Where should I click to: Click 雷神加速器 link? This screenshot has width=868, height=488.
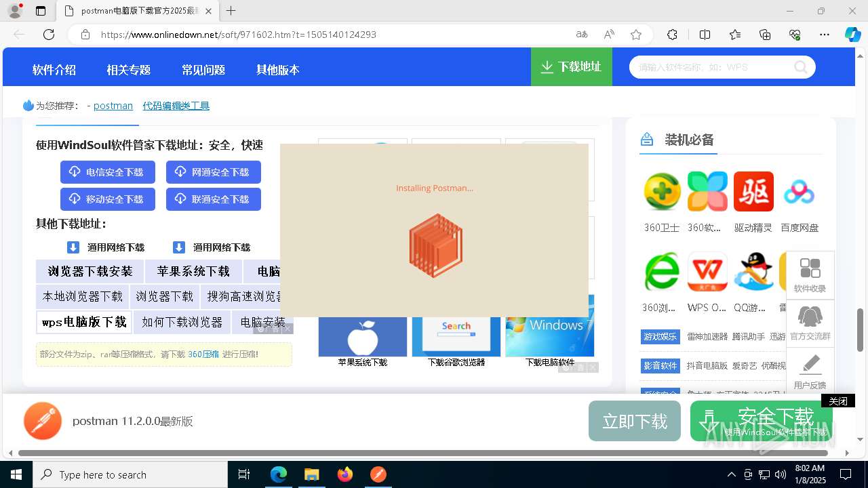tap(707, 337)
